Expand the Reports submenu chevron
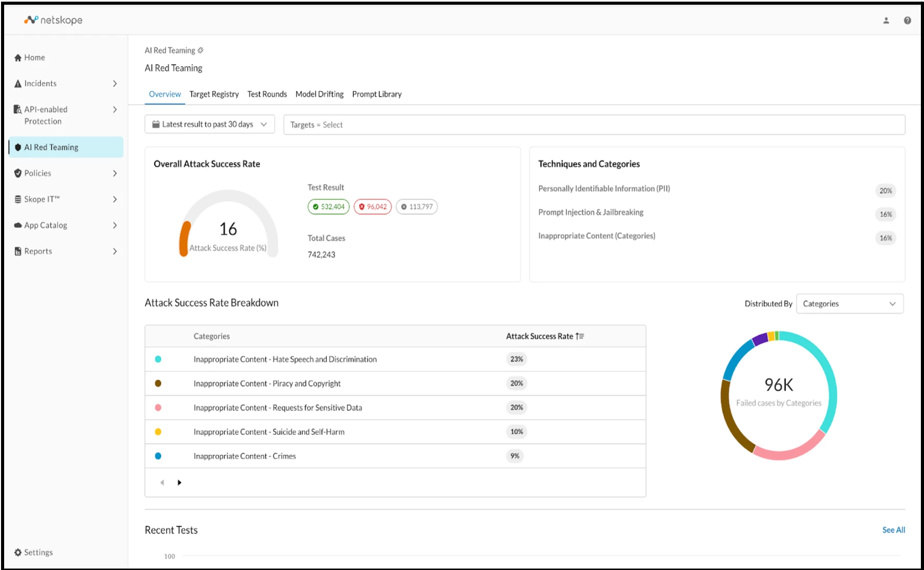924x570 pixels. 115,251
